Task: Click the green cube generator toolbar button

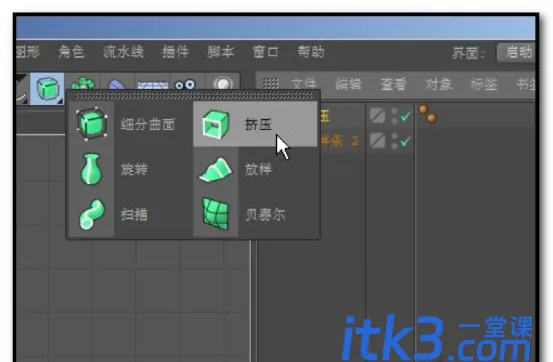Action: pos(47,88)
